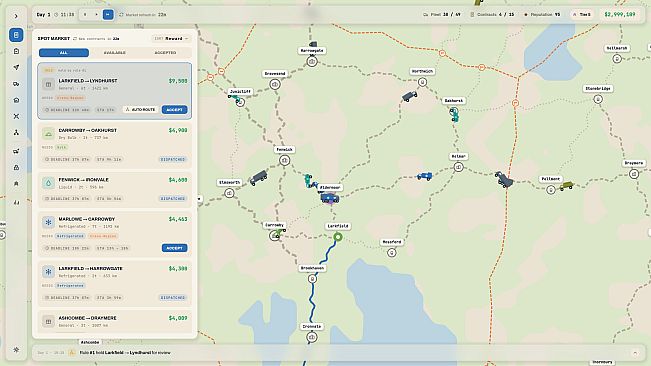Image resolution: width=651 pixels, height=366 pixels.
Task: Set fast-forward game speed
Action: [108, 15]
